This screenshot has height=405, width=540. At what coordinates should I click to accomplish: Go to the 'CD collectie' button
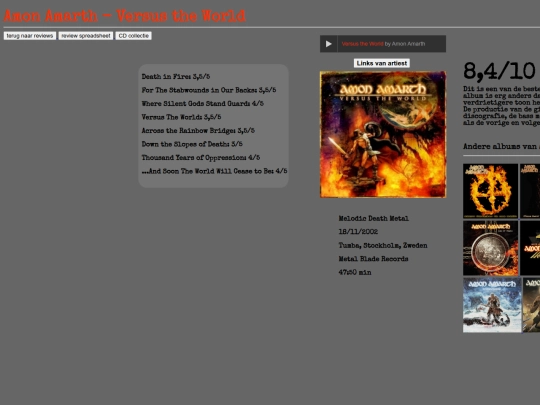pyautogui.click(x=134, y=36)
